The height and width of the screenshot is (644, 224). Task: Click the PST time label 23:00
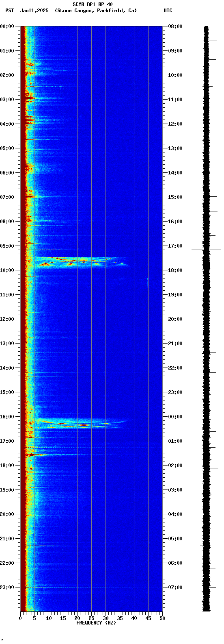7,587
